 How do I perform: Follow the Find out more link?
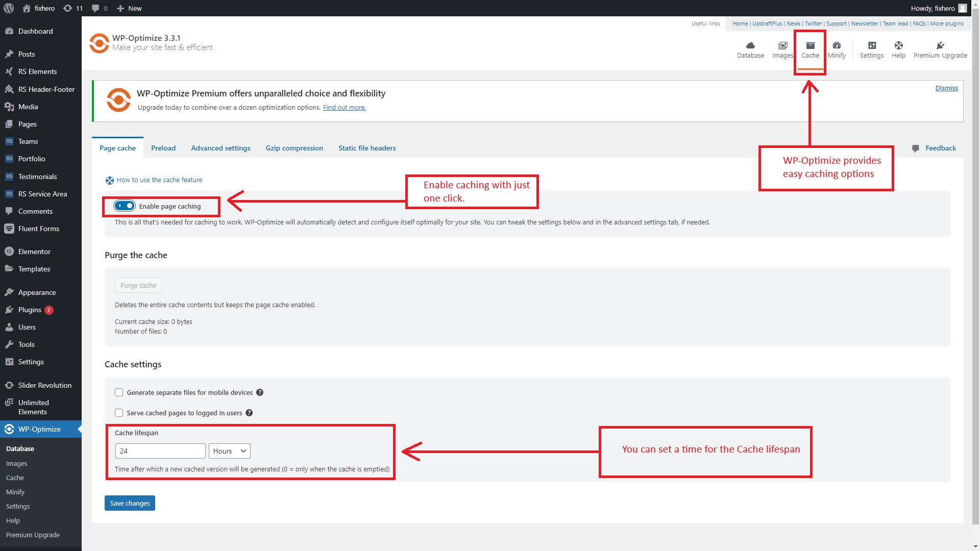pos(345,107)
